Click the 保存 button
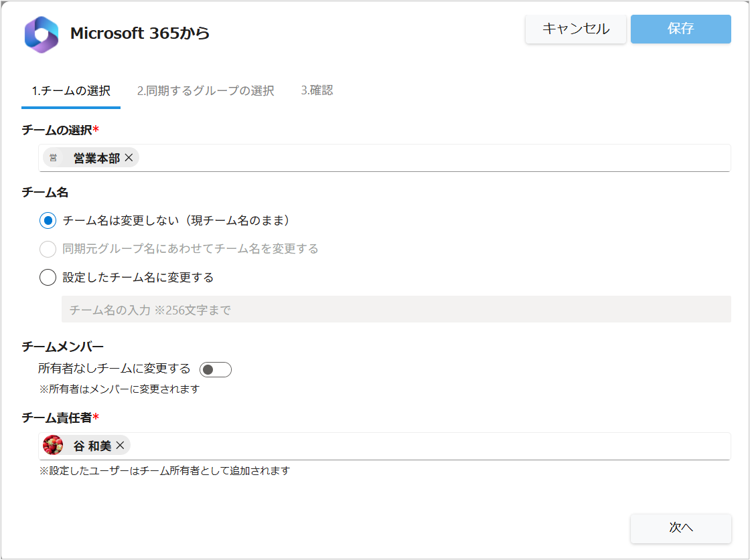The image size is (750, 560). [680, 29]
